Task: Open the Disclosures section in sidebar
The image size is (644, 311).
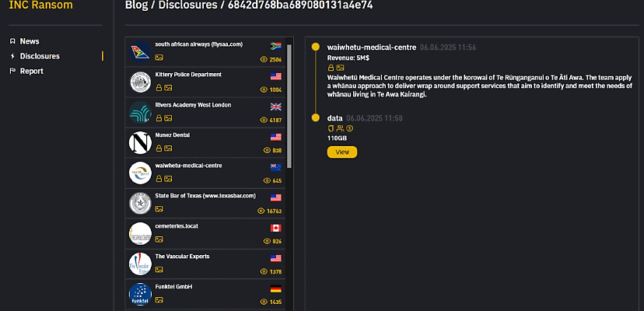Action: (x=40, y=56)
